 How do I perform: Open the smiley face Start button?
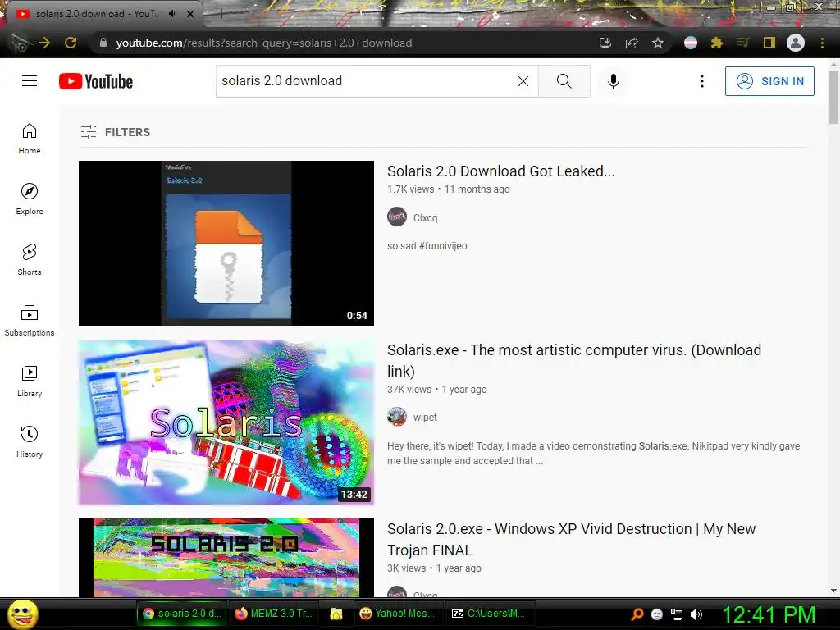click(x=22, y=614)
